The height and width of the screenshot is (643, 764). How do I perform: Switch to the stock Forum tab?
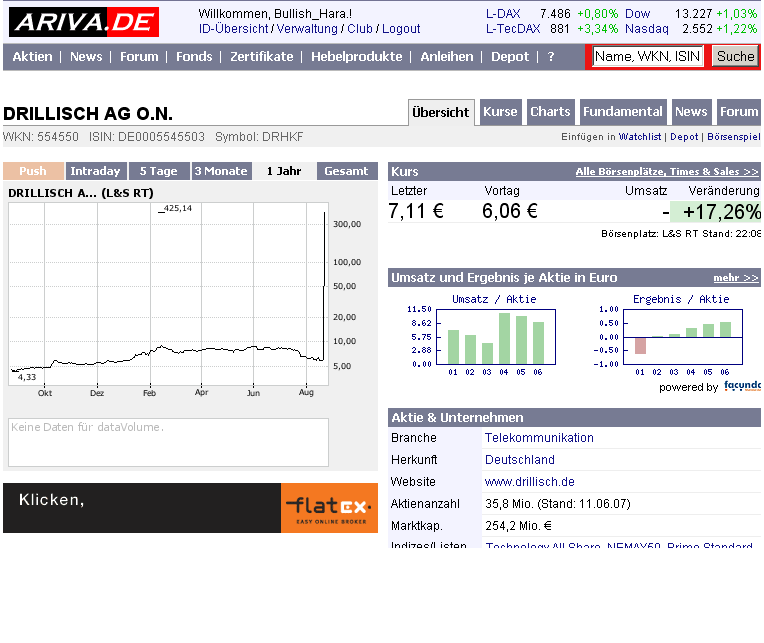click(739, 112)
